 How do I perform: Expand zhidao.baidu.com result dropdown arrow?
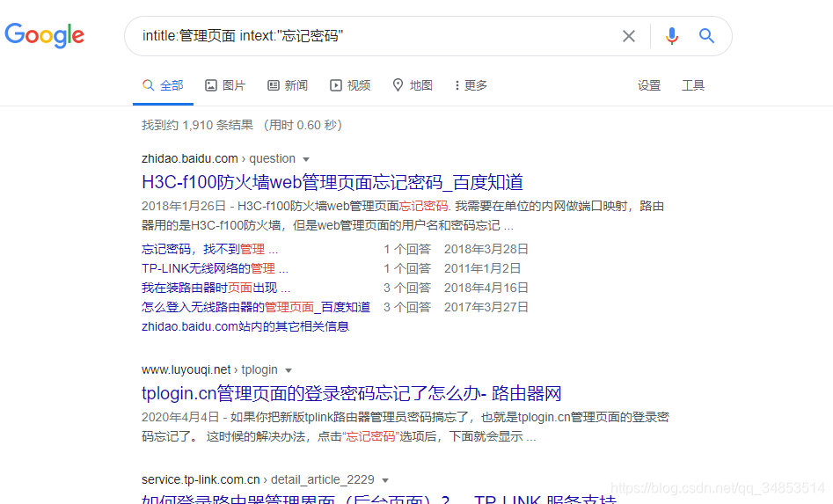click(306, 159)
